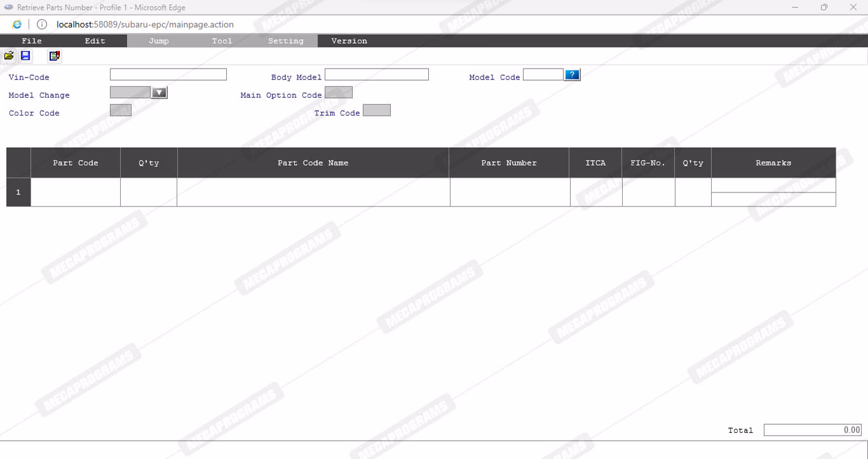This screenshot has width=868, height=459.
Task: Open the File menu
Action: point(32,41)
